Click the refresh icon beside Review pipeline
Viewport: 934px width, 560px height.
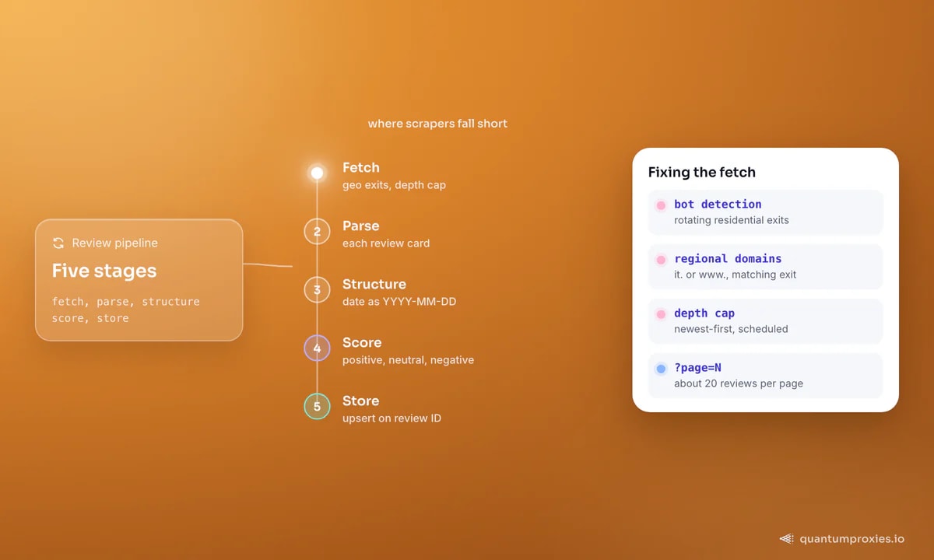point(58,243)
